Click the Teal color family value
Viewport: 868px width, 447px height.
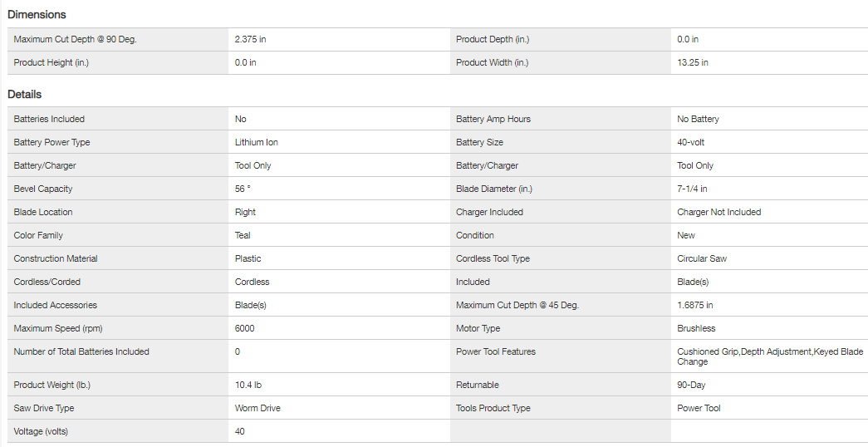click(243, 236)
